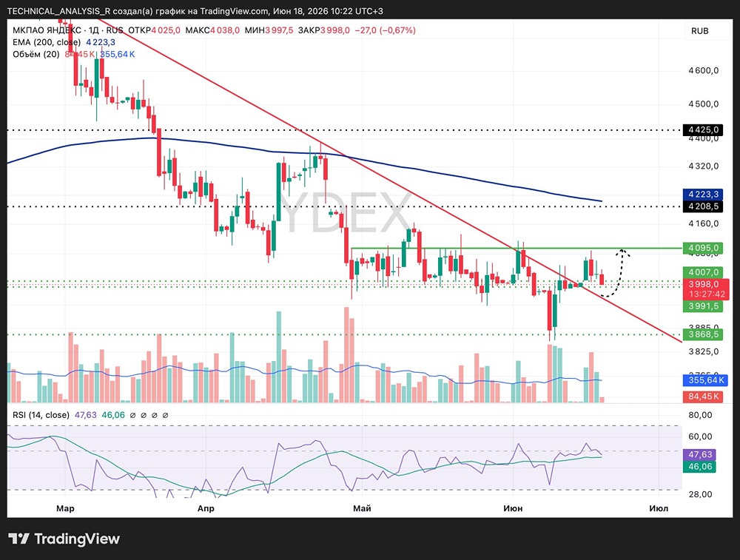The image size is (740, 560).
Task: Click the TradingView logo at the bottom
Action: tap(64, 539)
